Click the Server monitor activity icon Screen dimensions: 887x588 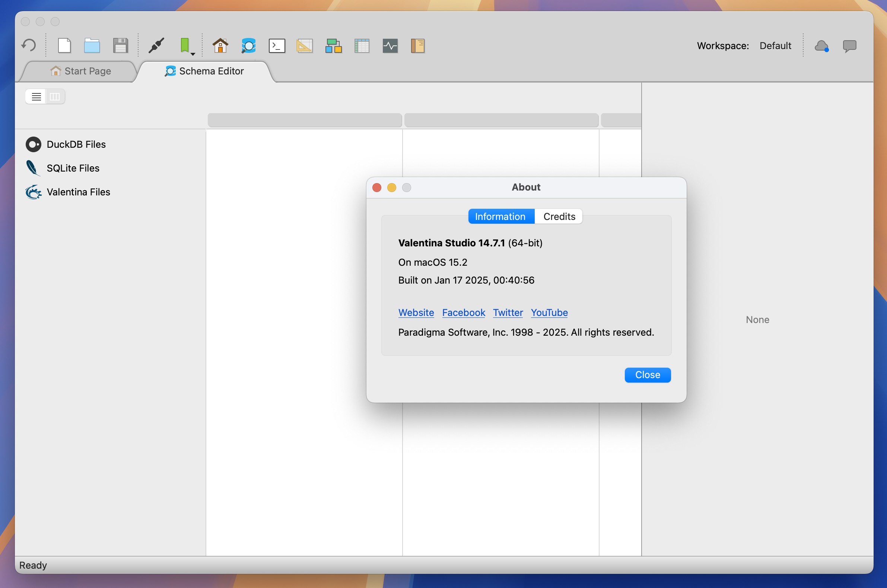[x=390, y=45]
